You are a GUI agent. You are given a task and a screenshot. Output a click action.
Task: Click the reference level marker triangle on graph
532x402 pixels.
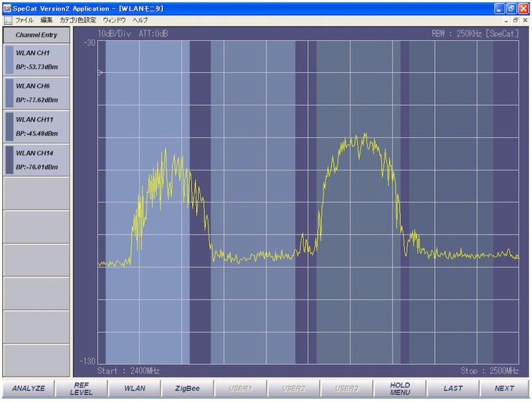[100, 73]
